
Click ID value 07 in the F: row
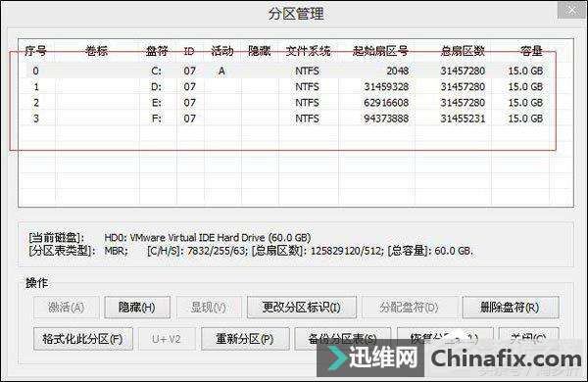(x=189, y=119)
